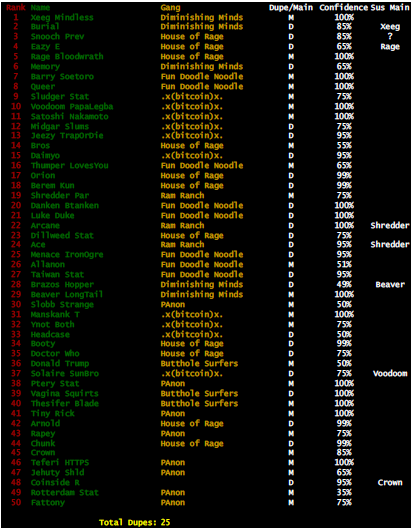Viewport: 413px width, 530px height.
Task: Click the 49% confidence for Brazos Hopper
Action: click(x=344, y=285)
